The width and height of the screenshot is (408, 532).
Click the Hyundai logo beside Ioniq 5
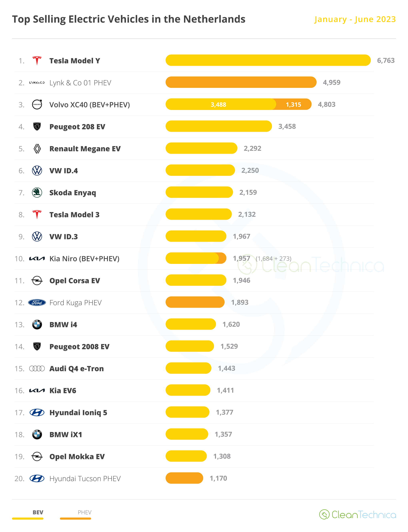(37, 412)
